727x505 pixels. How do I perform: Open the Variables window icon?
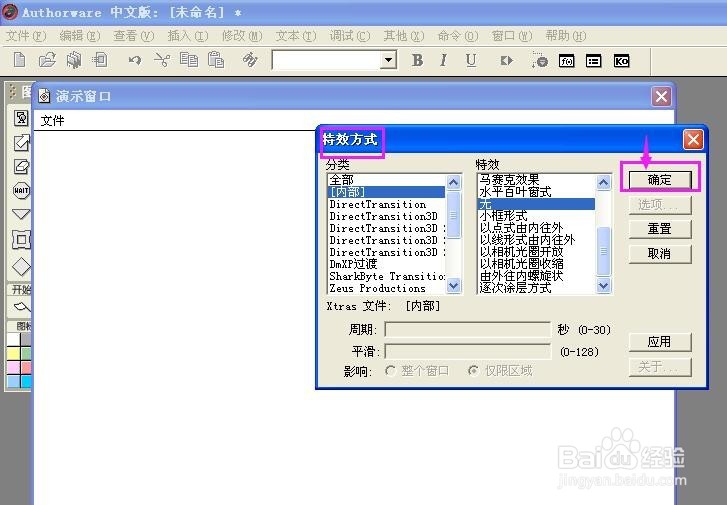coord(593,61)
